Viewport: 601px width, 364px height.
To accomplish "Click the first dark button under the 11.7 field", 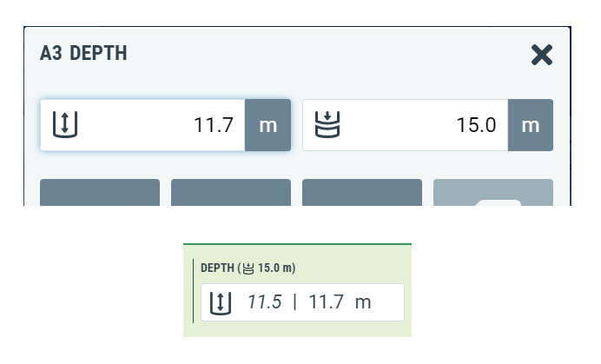I will point(100,192).
